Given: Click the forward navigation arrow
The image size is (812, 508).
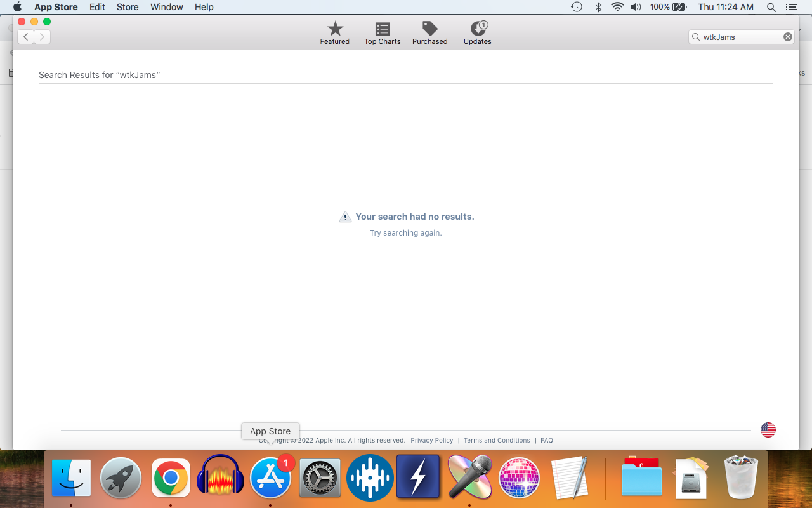Looking at the screenshot, I should tap(42, 37).
